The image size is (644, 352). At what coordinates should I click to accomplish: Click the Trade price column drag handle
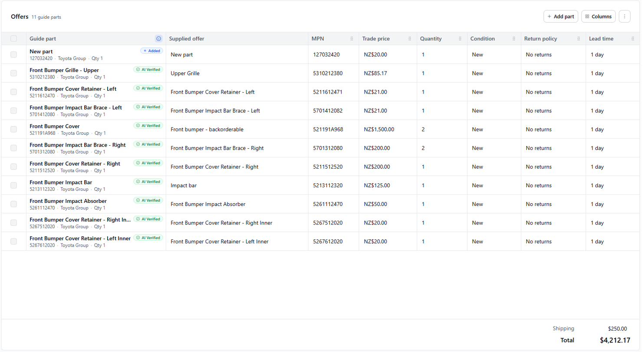tap(410, 39)
